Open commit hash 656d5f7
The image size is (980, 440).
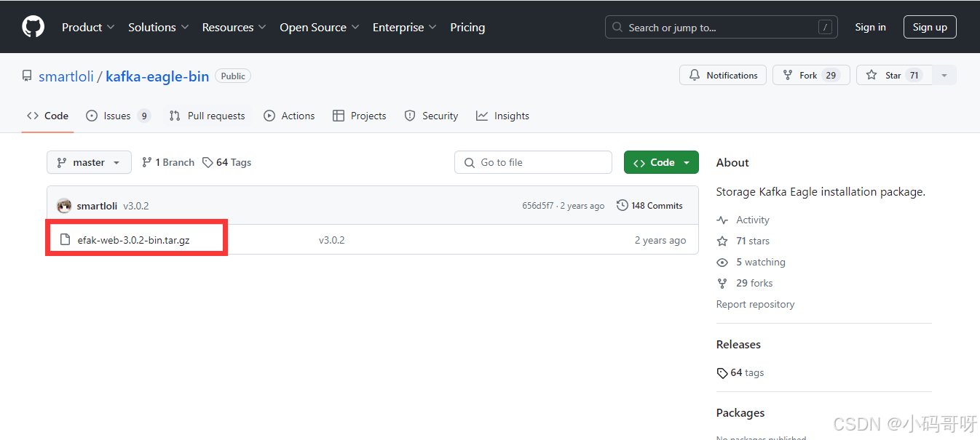[x=537, y=206]
